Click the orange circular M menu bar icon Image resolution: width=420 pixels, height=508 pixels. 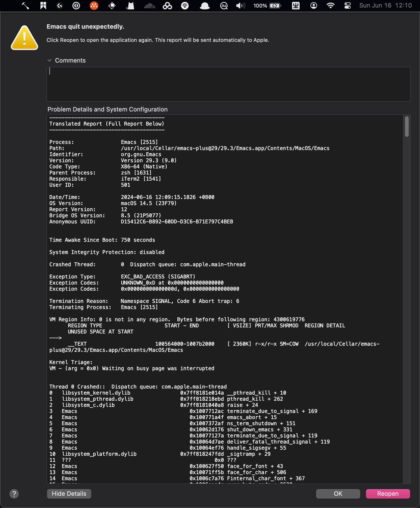(94, 6)
